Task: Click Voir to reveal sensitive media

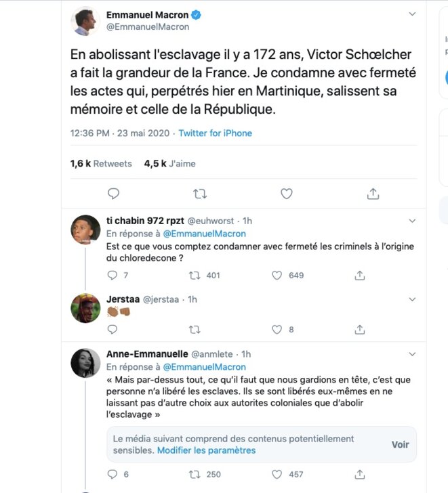Action: tap(400, 444)
